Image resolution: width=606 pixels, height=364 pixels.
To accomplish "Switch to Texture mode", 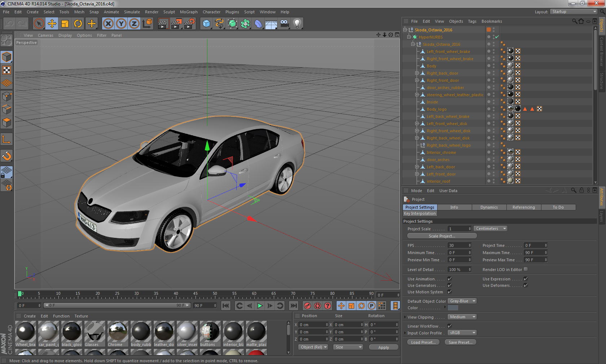I will (x=6, y=70).
